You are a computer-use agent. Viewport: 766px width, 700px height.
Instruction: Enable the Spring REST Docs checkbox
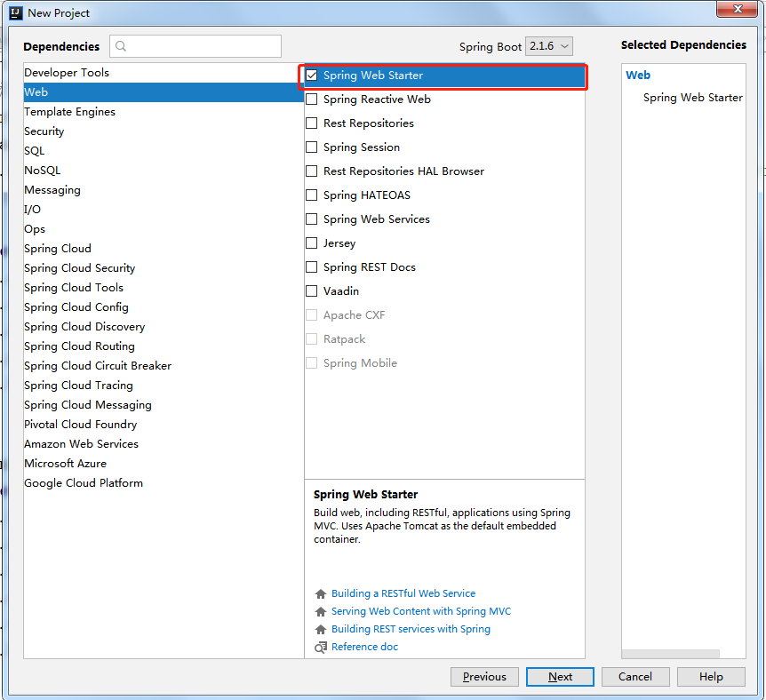tap(311, 266)
